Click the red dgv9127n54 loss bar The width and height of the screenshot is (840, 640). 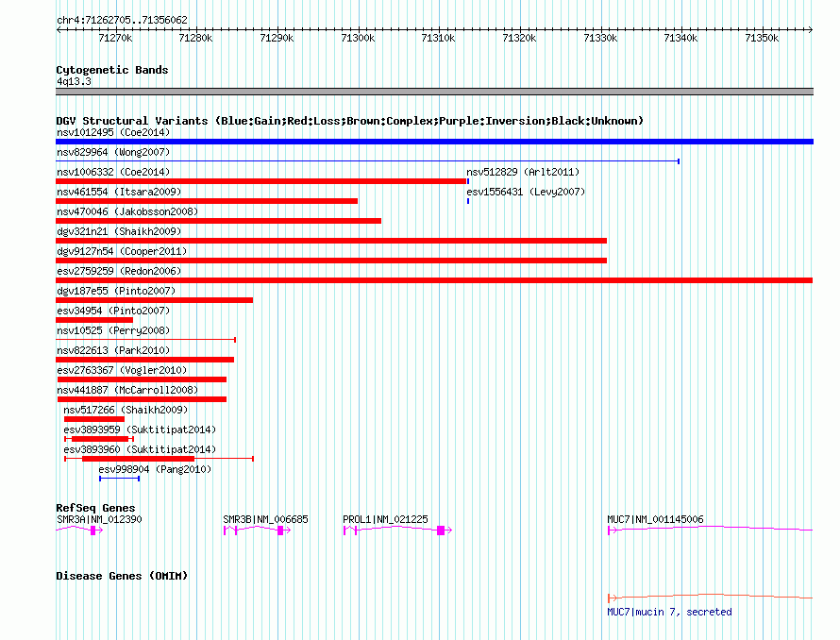(x=331, y=261)
